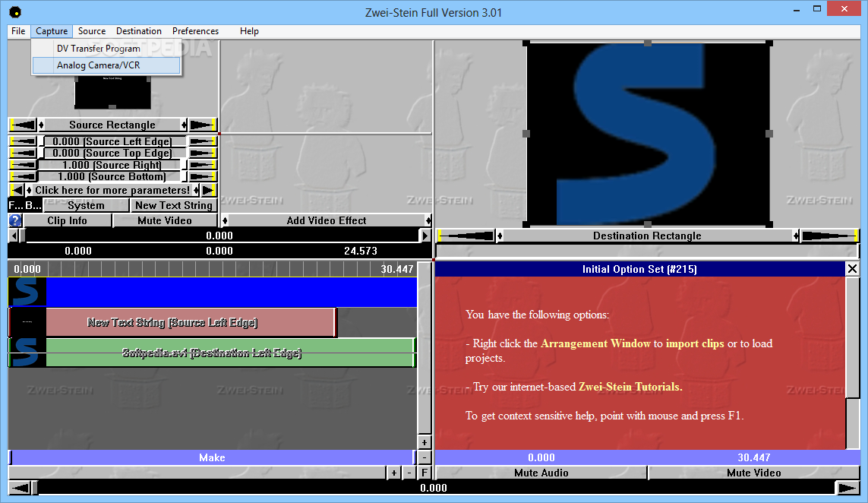Click increase arrow for Source Bottom
Viewport: 868px width, 503px height.
pyautogui.click(x=203, y=177)
